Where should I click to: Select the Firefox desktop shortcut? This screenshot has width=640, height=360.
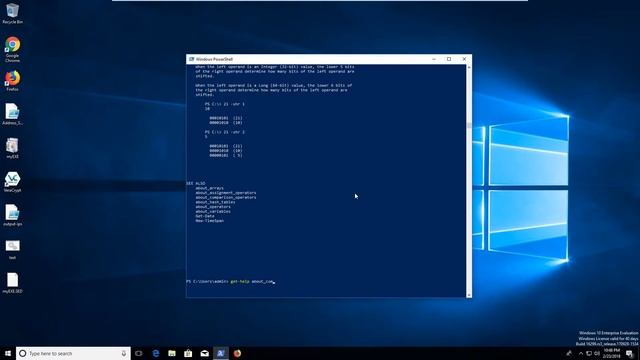pyautogui.click(x=12, y=81)
